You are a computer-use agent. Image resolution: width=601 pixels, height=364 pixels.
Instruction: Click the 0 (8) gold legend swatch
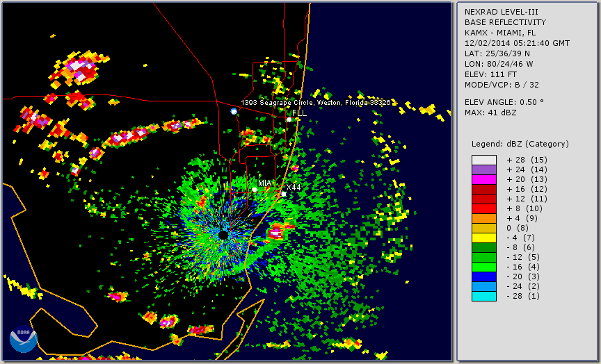(484, 228)
